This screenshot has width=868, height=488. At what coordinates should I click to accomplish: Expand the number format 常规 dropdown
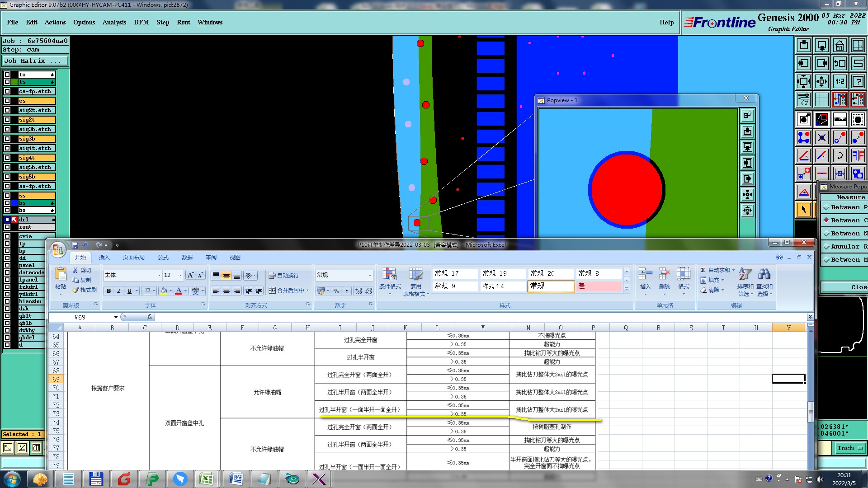pos(369,275)
